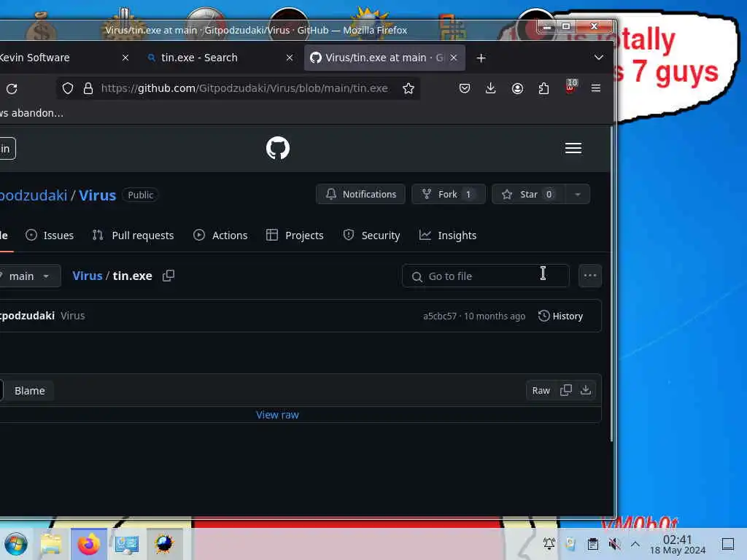Click the podzudaki commit author name
Image resolution: width=747 pixels, height=560 pixels.
pos(27,316)
